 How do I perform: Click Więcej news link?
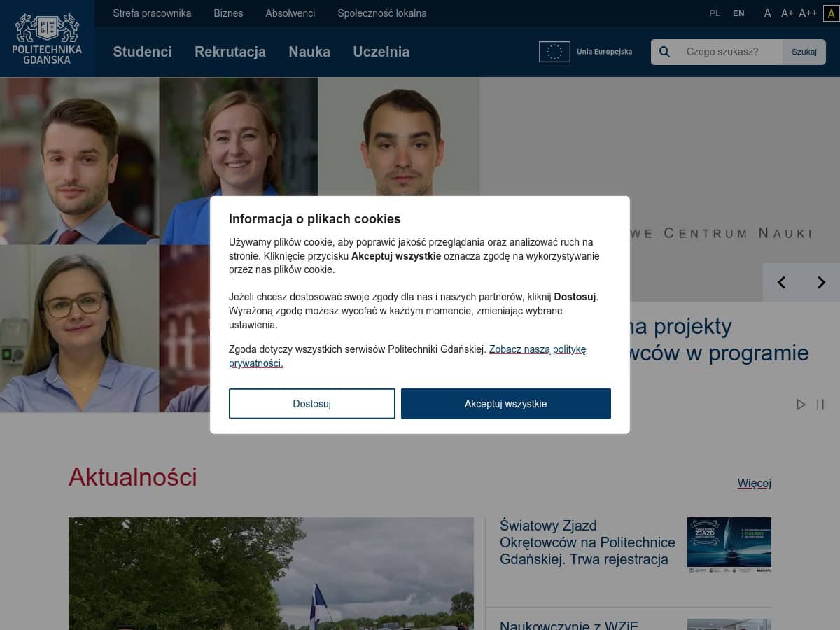point(755,483)
